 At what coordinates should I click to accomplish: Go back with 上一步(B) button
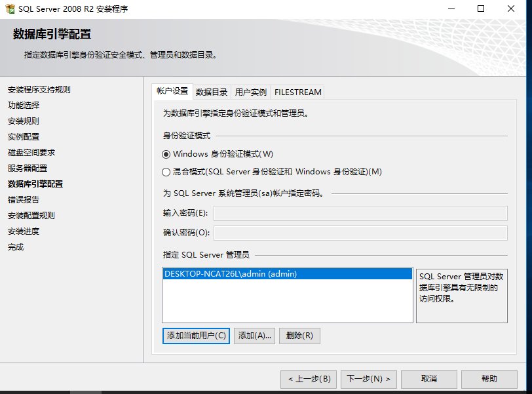(x=309, y=379)
